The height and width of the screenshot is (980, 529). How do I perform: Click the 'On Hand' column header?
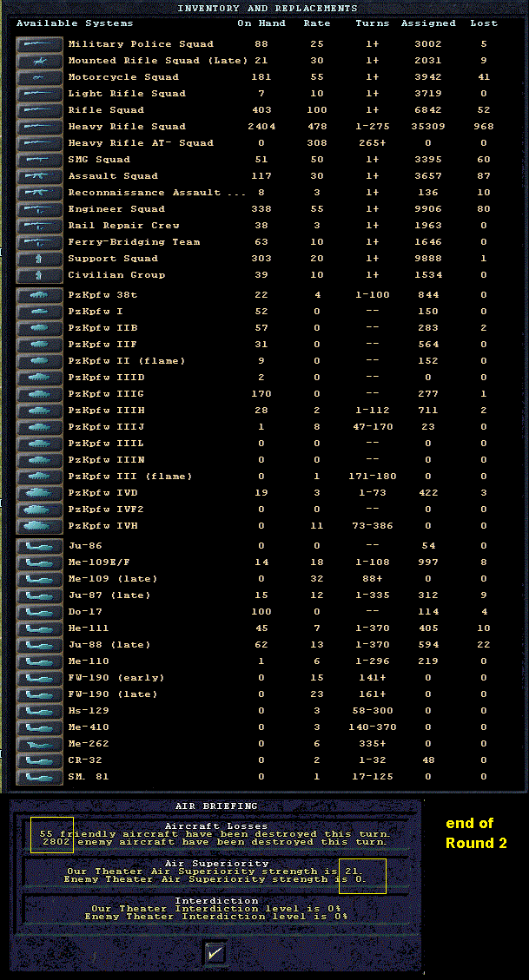point(261,23)
